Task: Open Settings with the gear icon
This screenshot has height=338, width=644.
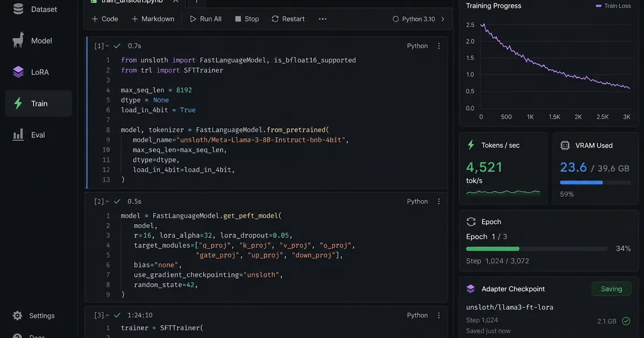Action: (18, 315)
